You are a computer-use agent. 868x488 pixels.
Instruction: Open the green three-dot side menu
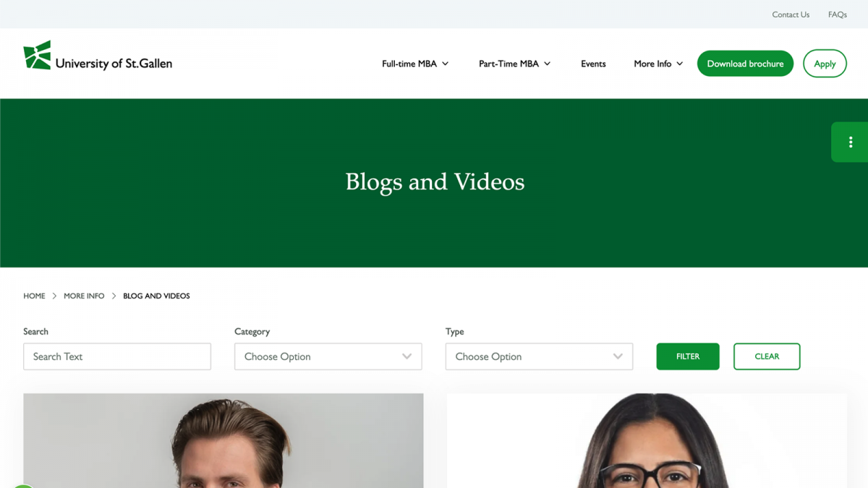[x=850, y=142]
